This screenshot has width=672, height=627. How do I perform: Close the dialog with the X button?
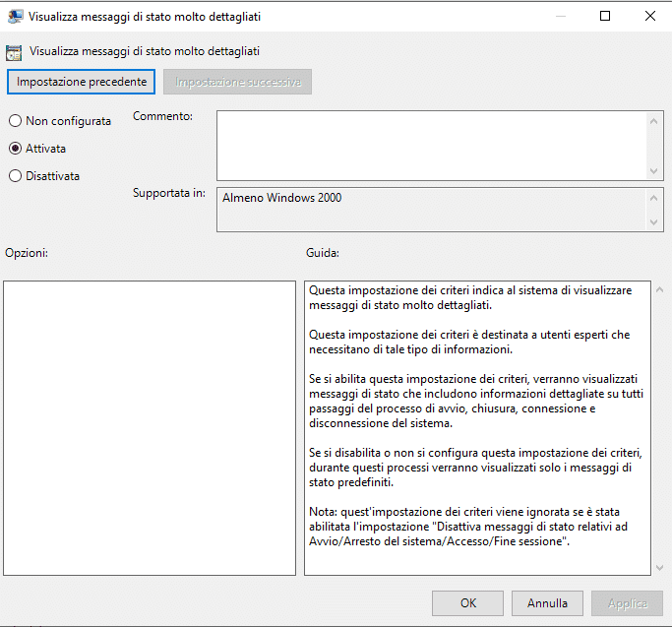pos(649,16)
